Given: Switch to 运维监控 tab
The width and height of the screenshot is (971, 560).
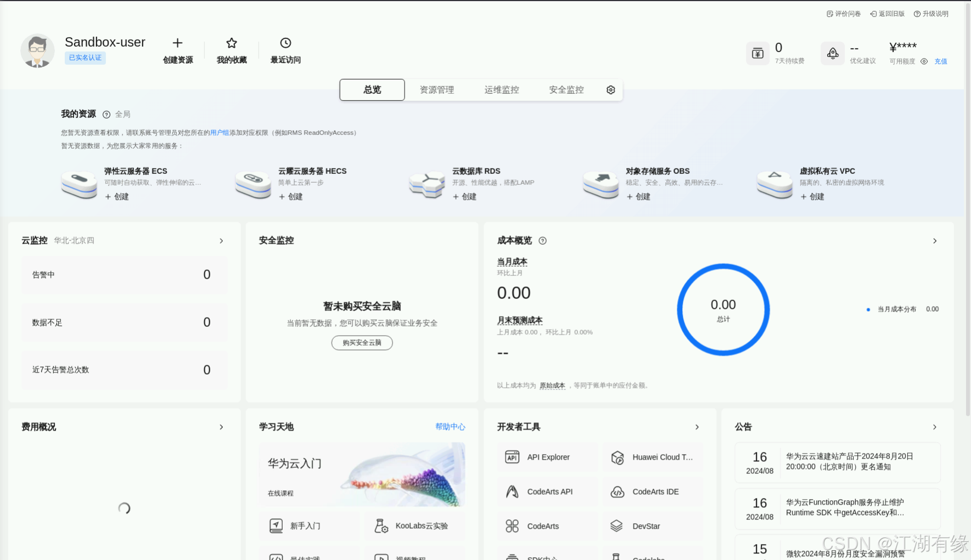Looking at the screenshot, I should tap(502, 90).
